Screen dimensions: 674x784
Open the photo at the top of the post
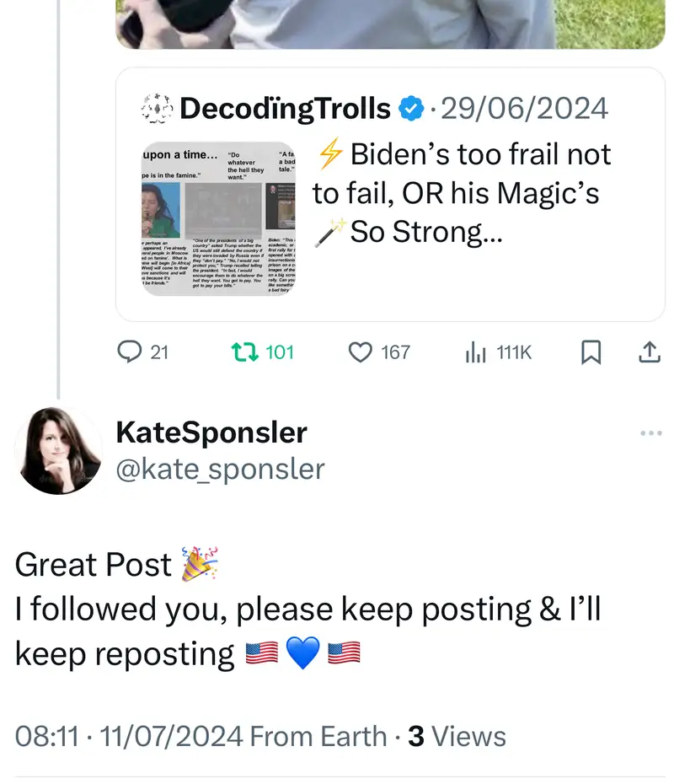pyautogui.click(x=389, y=24)
